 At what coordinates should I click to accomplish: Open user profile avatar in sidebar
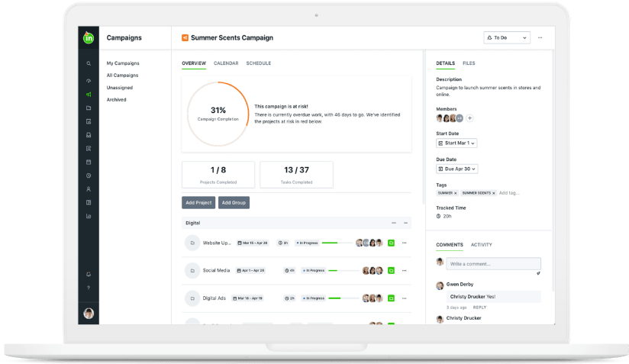(x=89, y=313)
